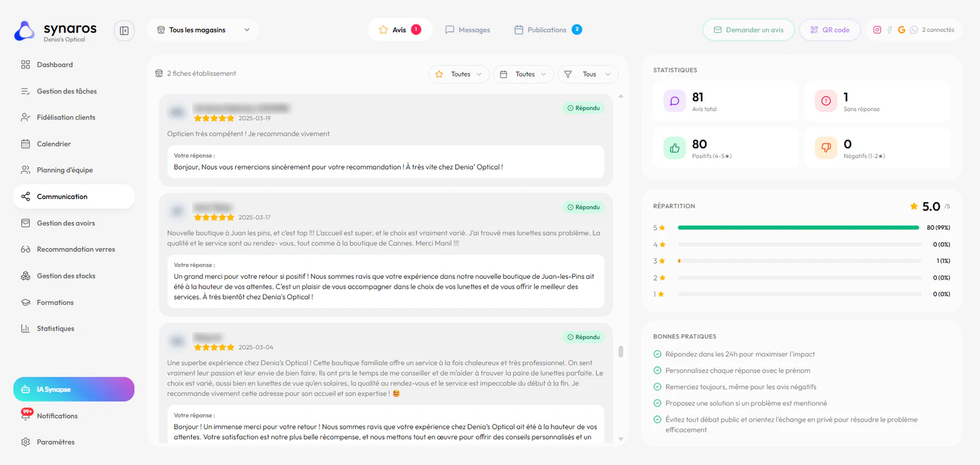Image resolution: width=980 pixels, height=465 pixels.
Task: Click the reviews list scrollbar thumb
Action: coord(620,352)
